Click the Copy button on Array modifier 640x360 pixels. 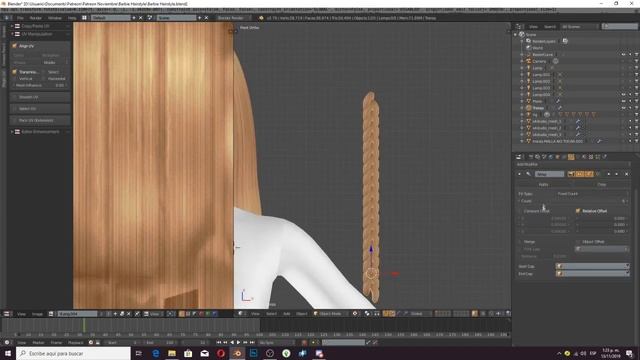pyautogui.click(x=602, y=184)
